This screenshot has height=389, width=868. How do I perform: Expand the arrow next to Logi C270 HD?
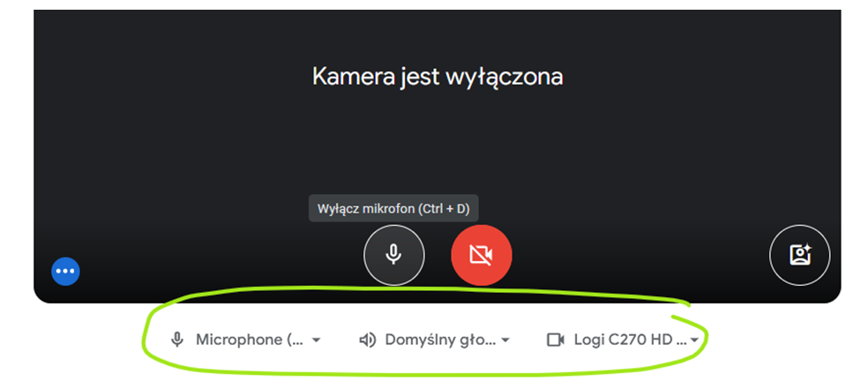694,340
